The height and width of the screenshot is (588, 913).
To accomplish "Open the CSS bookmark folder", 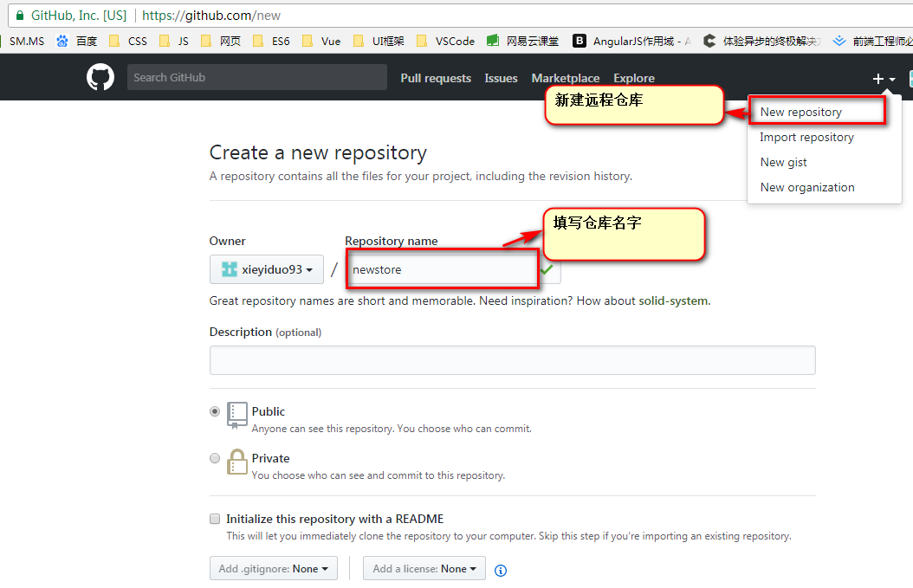I will (x=128, y=41).
